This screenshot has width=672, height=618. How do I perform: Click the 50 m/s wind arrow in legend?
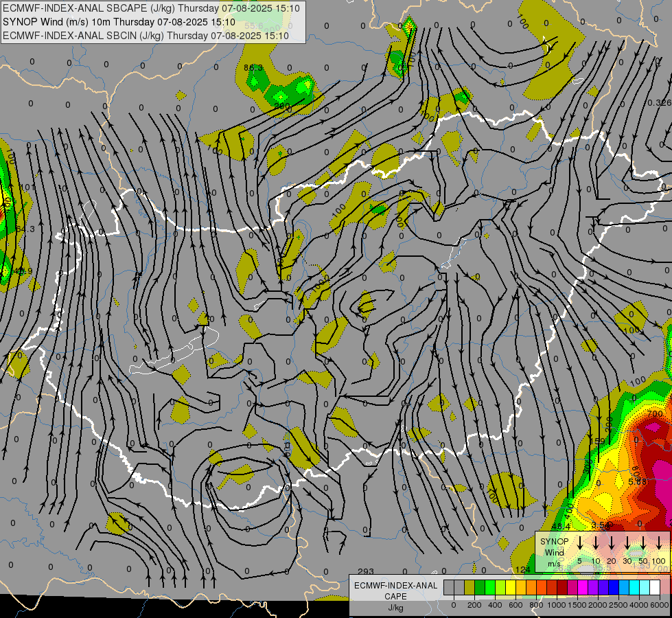[643, 543]
